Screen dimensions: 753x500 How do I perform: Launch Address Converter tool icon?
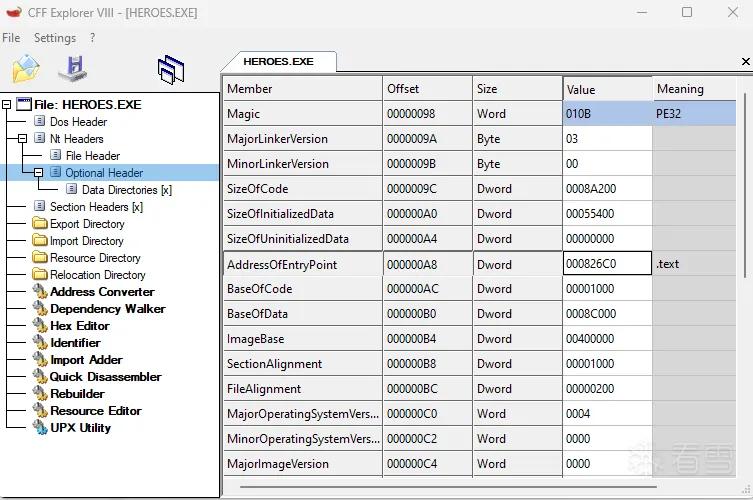40,292
